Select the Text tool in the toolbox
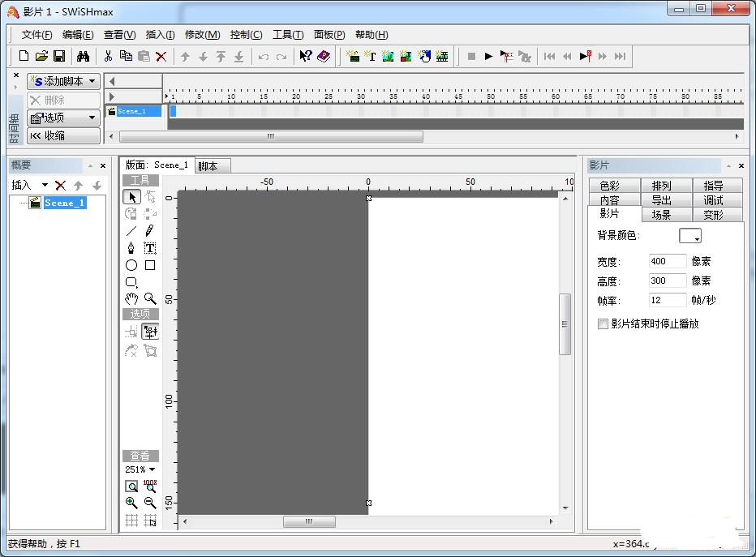 coord(150,248)
